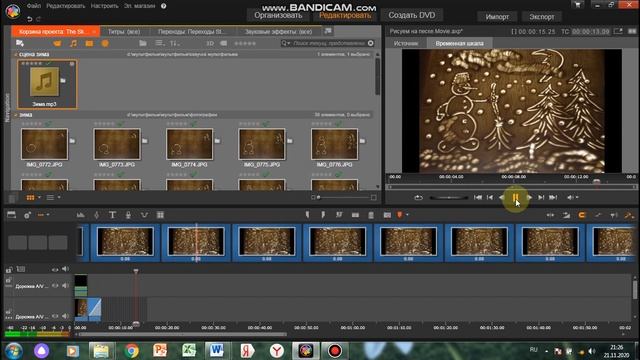Collapse the зима photos section
The height and width of the screenshot is (360, 640).
click(16, 115)
